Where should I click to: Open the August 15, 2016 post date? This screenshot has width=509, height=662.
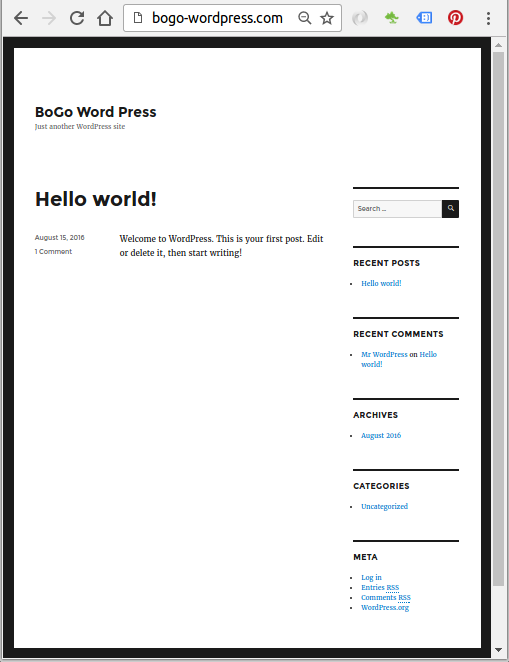point(60,237)
